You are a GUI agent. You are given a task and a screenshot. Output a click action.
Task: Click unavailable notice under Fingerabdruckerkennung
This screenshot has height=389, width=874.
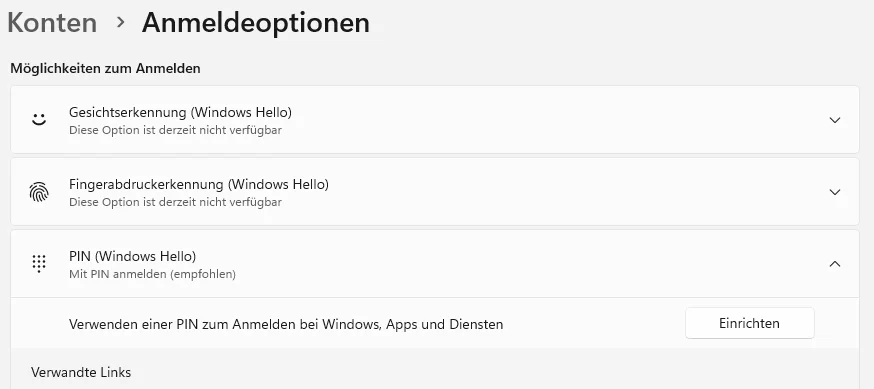coord(175,202)
